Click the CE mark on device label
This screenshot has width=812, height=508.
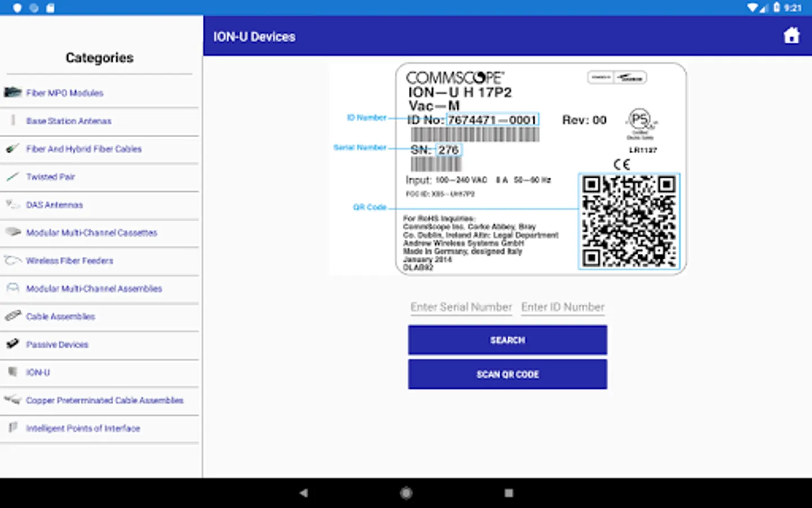tap(621, 164)
